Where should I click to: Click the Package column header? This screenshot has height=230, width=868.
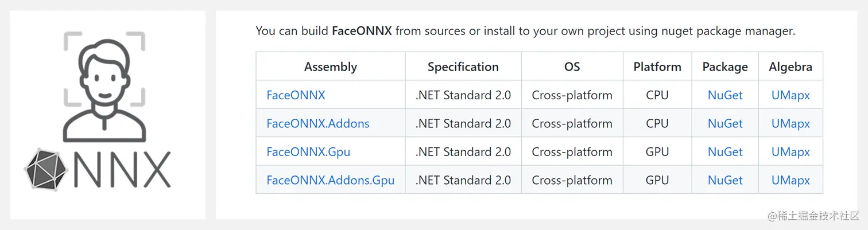tap(725, 67)
